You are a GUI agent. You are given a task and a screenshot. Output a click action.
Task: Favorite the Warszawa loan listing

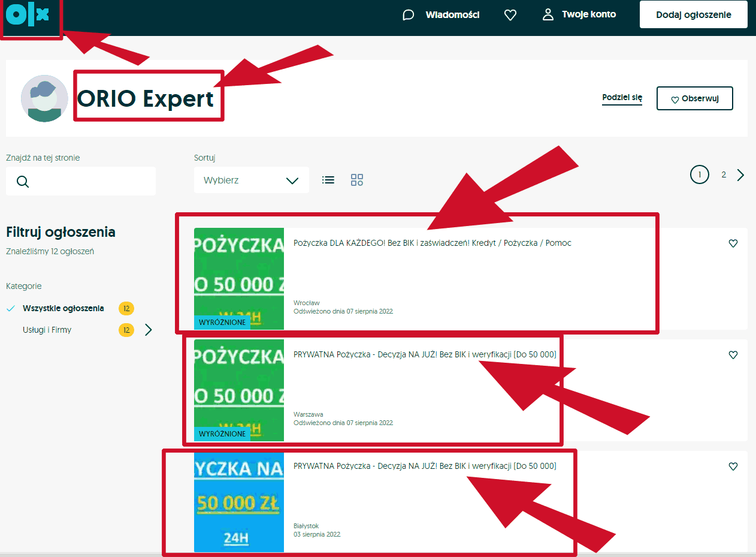733,355
